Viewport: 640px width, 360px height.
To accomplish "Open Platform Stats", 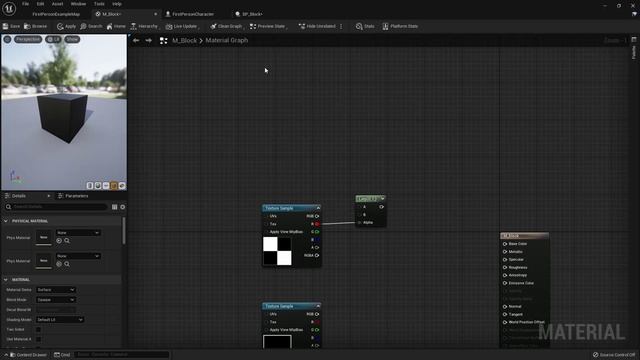I will (x=400, y=26).
